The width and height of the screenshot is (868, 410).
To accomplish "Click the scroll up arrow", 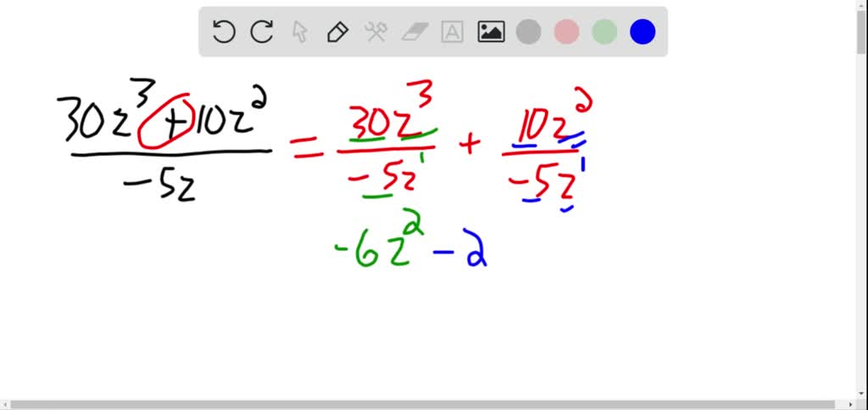I will [x=862, y=4].
